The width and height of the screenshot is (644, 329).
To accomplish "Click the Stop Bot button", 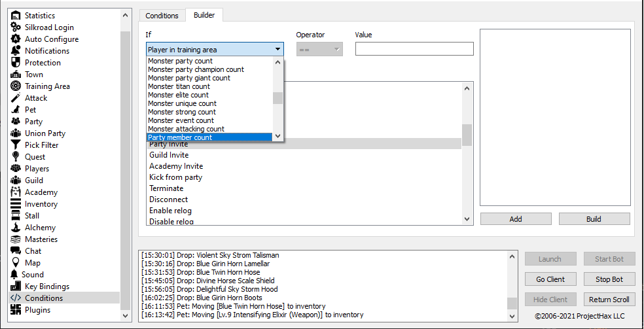I will tap(609, 279).
